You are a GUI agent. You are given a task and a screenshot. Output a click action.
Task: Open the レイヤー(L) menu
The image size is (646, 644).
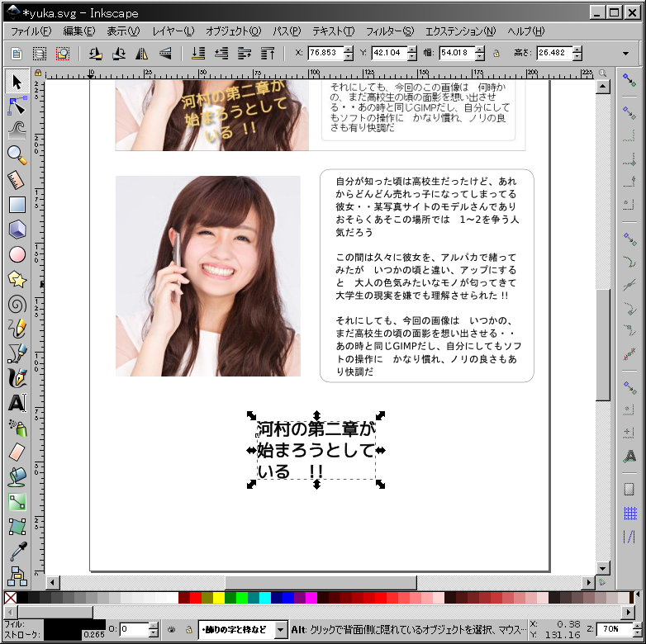[173, 31]
